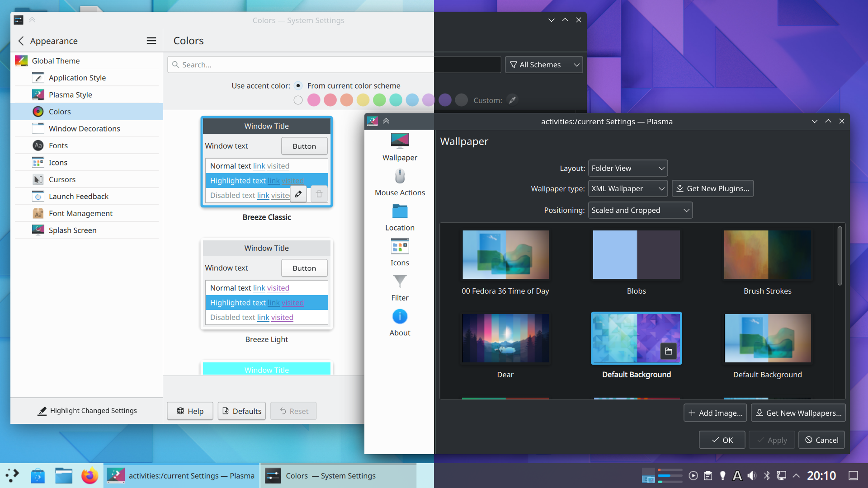Image resolution: width=868 pixels, height=488 pixels.
Task: Open the Positioning 'Scaled and Cropped' dropdown
Action: (x=640, y=210)
